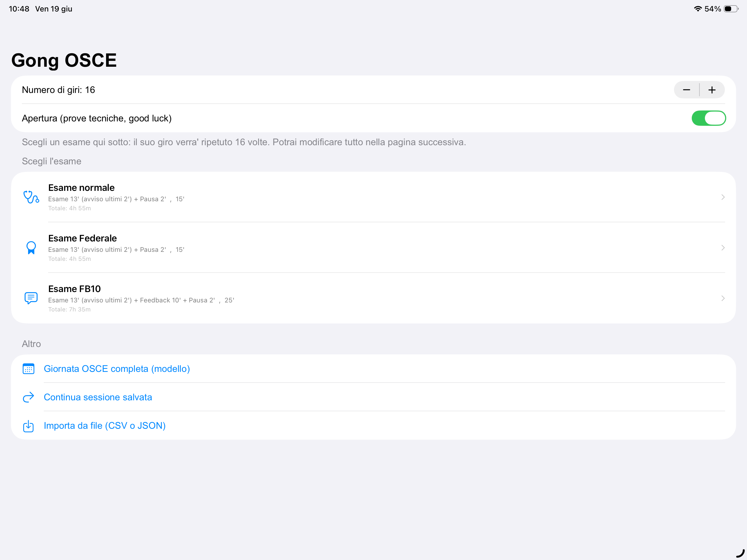Open Esame Federale via its chevron
The height and width of the screenshot is (560, 747).
(x=723, y=247)
